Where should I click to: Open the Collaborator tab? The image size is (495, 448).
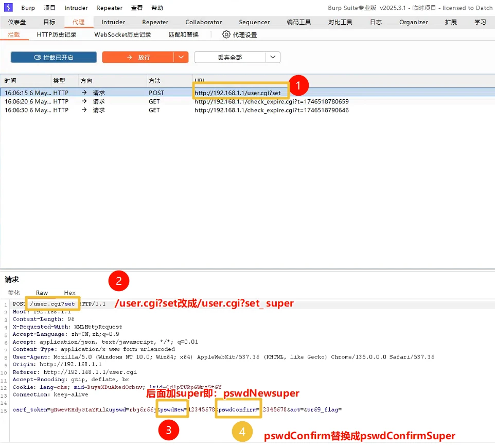[204, 22]
